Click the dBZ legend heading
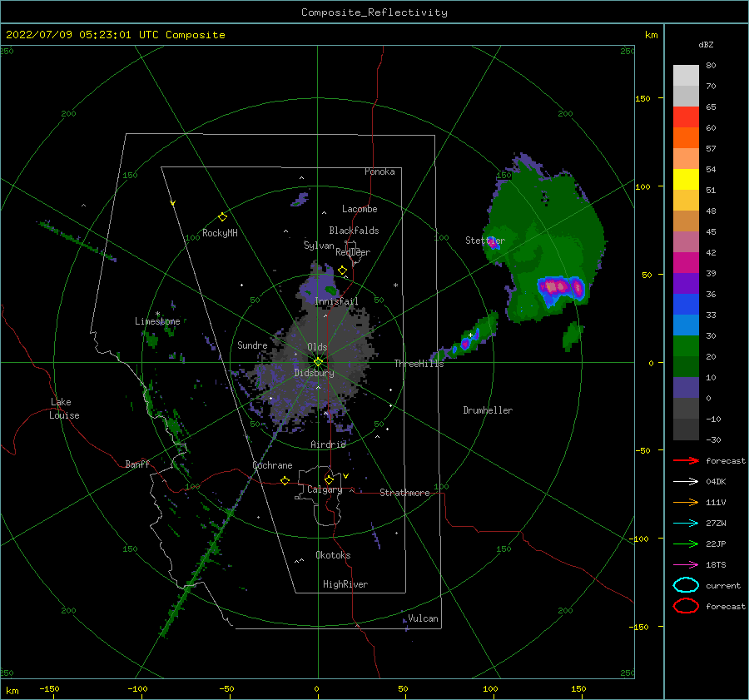The width and height of the screenshot is (749, 700). coord(706,45)
